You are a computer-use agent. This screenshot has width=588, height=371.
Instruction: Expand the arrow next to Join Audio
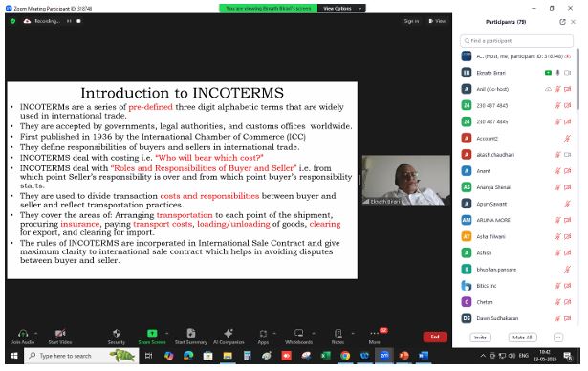36,333
